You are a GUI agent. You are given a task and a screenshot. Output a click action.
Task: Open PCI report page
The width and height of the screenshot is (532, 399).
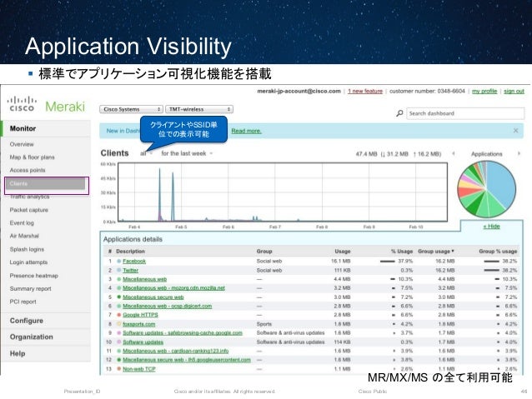23,302
